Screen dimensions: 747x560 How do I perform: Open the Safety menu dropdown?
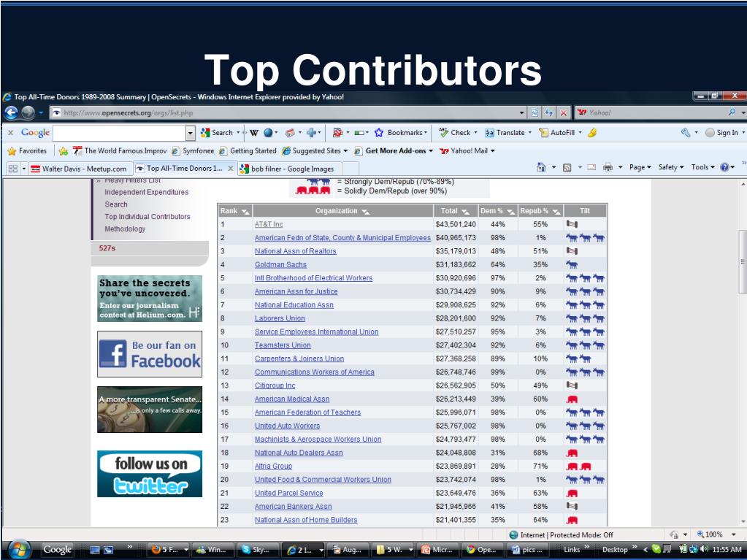671,167
